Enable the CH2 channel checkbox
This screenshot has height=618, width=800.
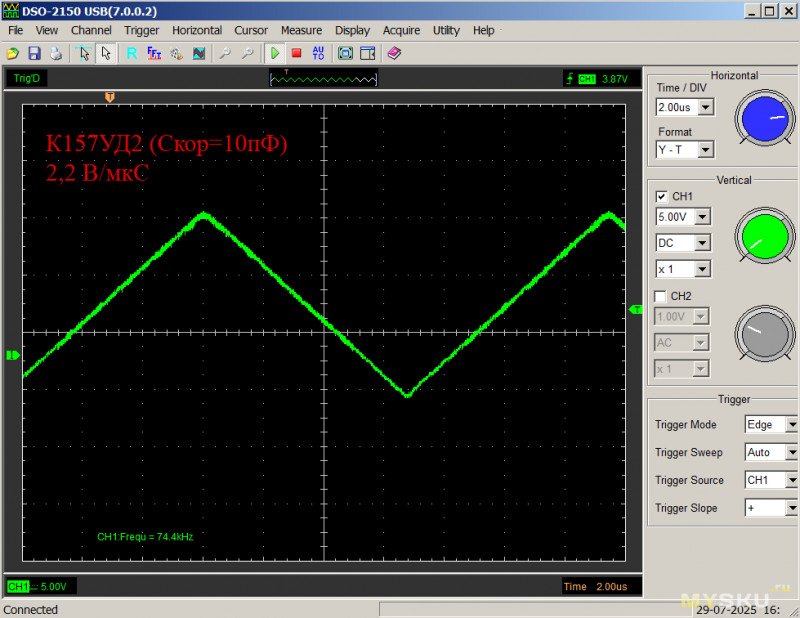click(x=660, y=296)
